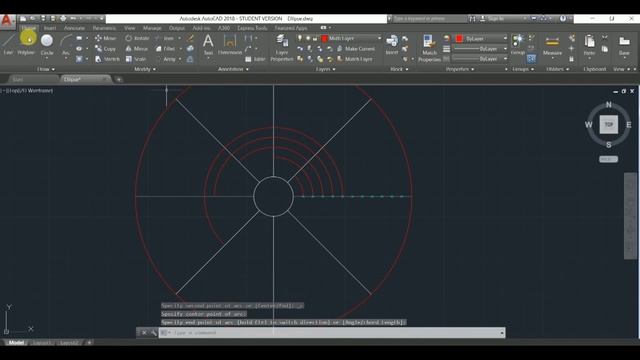
Task: Select the Polyline tool
Action: point(27,44)
